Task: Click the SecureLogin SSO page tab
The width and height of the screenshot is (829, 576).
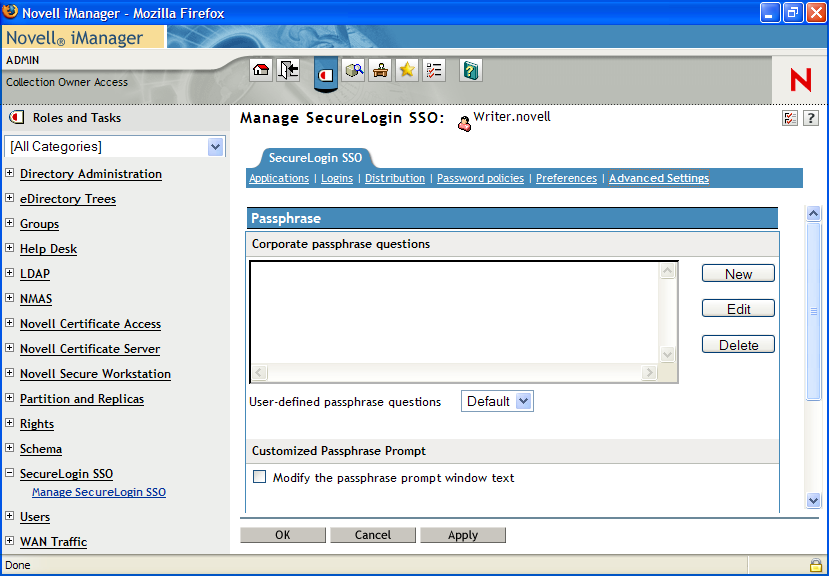Action: coord(316,158)
